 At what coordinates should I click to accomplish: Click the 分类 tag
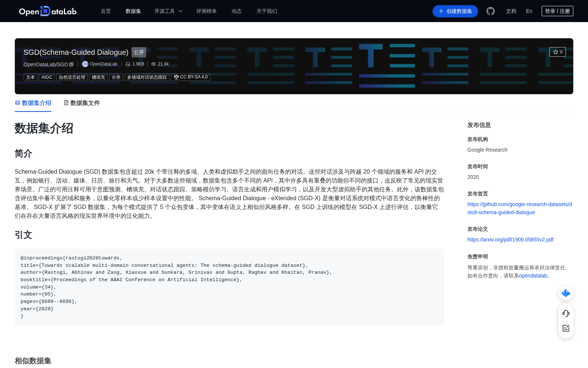tap(116, 77)
